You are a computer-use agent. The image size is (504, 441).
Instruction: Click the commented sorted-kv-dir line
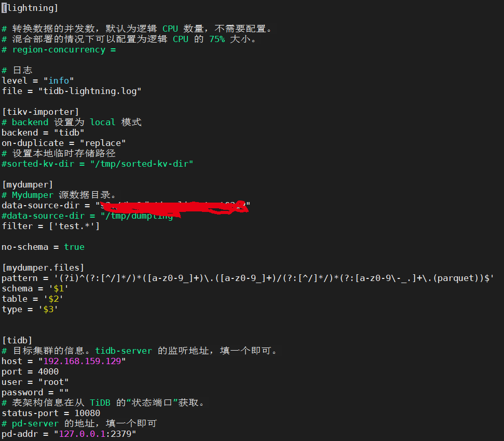point(98,164)
